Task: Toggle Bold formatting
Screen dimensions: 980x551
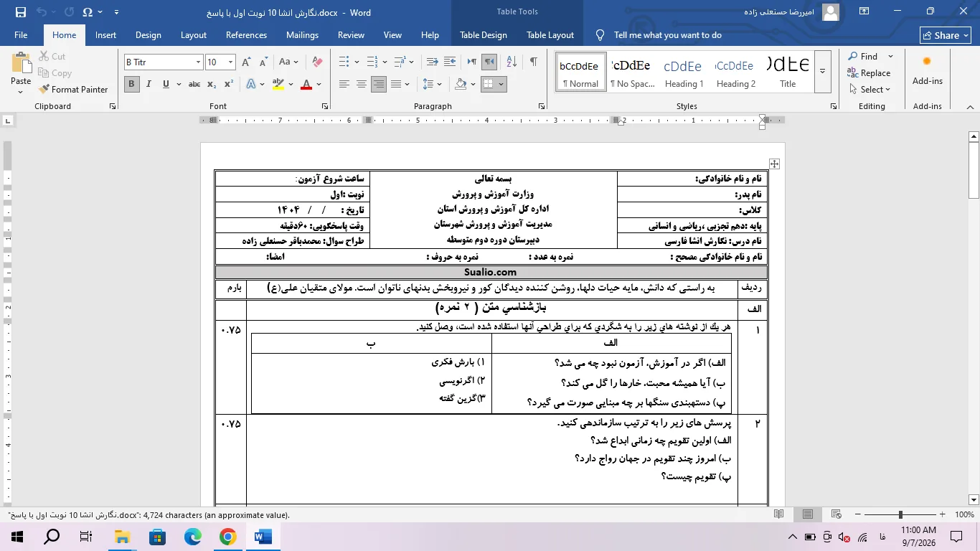Action: pos(131,84)
